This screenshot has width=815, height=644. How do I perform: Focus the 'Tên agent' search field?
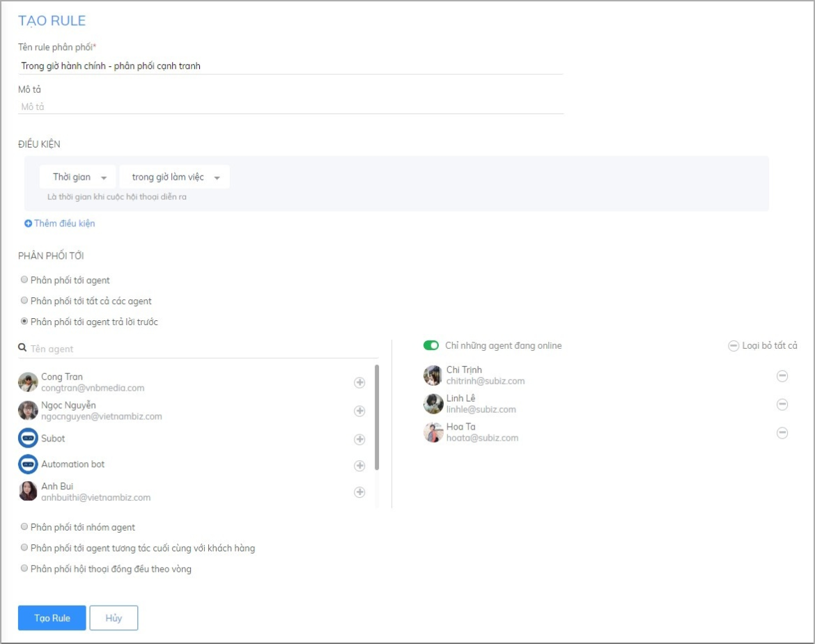coord(202,349)
